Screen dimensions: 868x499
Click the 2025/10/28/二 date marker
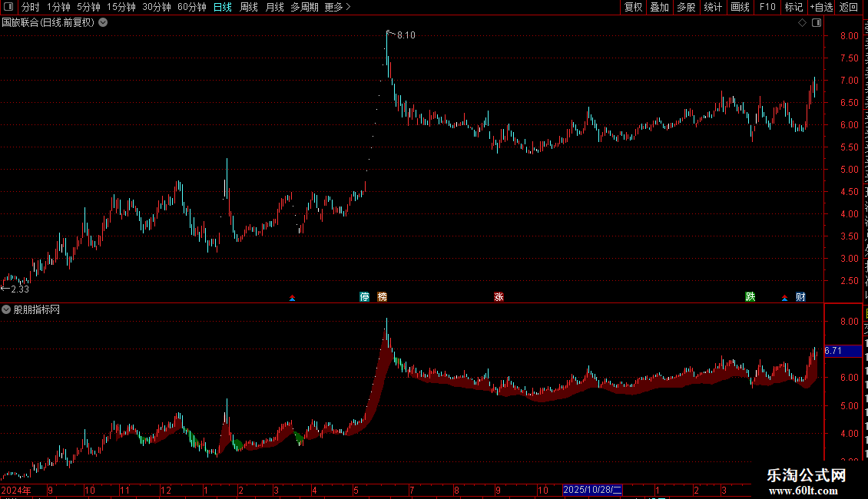pyautogui.click(x=592, y=490)
